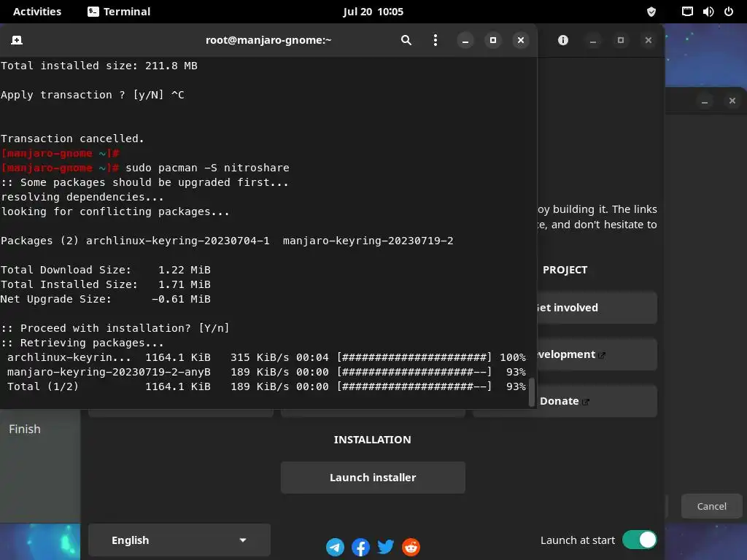Viewport: 747px width, 560px height.
Task: Open the Facebook social link
Action: pos(360,547)
